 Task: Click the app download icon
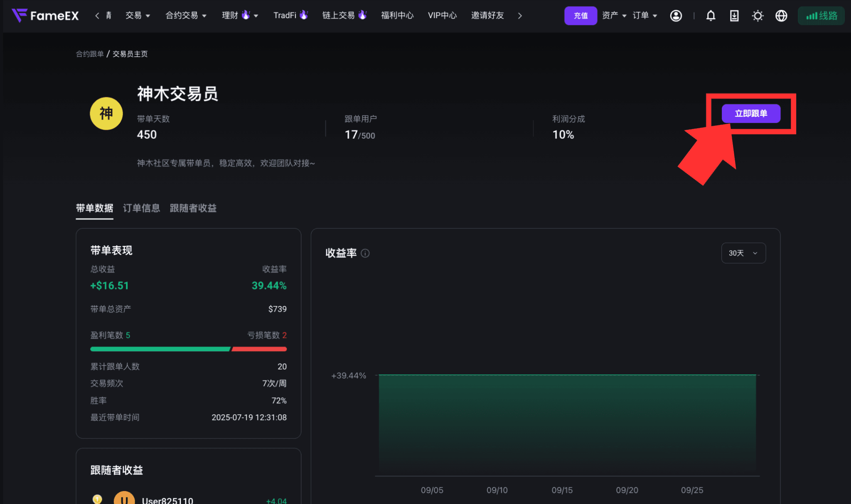tap(734, 16)
